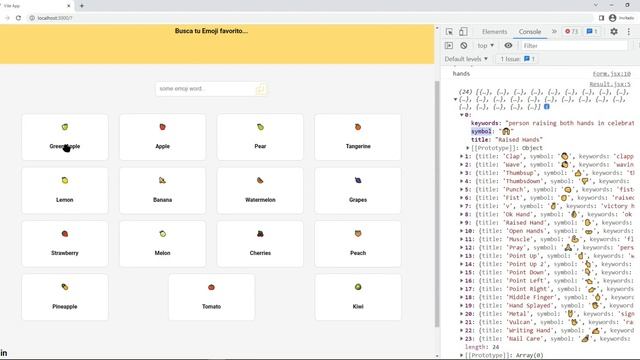Open the Form.jsx:10 source link
640x360 pixels.
tap(611, 73)
